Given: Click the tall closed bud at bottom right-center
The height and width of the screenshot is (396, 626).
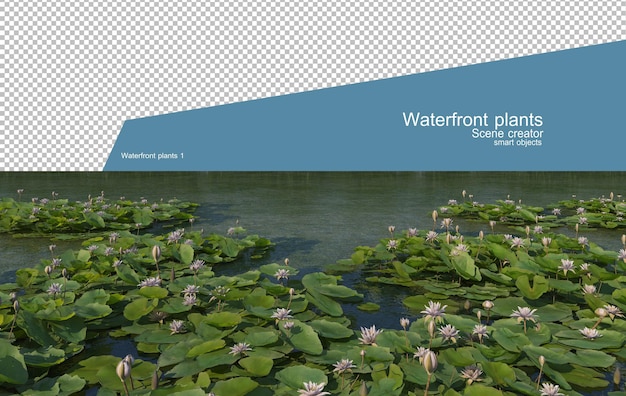Looking at the screenshot, I should [430, 362].
